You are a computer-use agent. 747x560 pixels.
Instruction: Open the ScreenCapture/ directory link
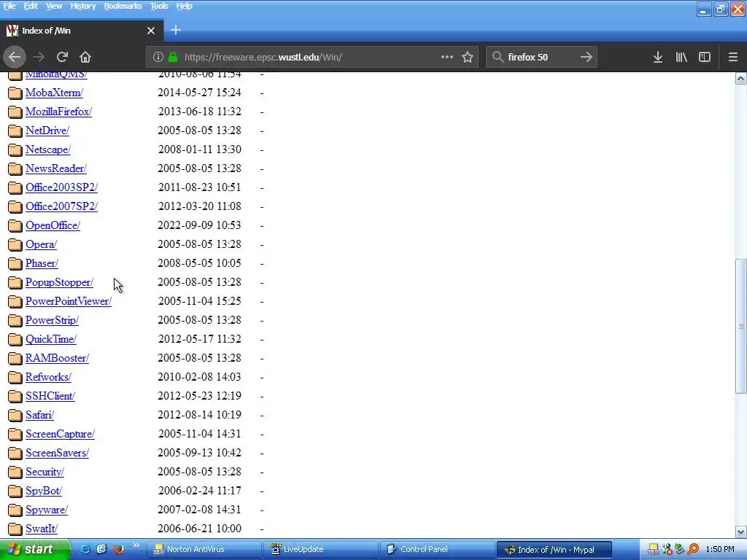[x=60, y=435]
